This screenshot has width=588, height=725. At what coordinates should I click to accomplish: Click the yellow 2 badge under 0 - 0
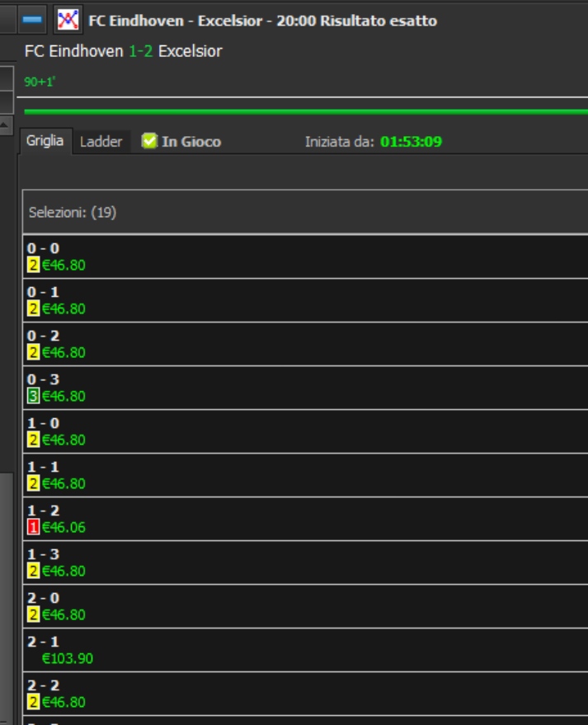point(33,265)
